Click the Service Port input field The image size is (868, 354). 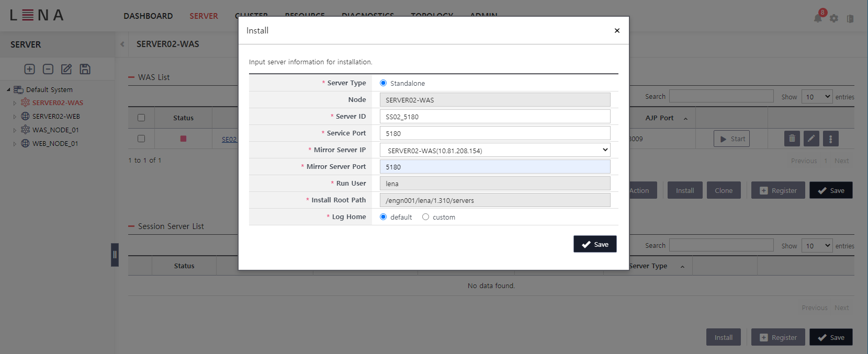[494, 133]
